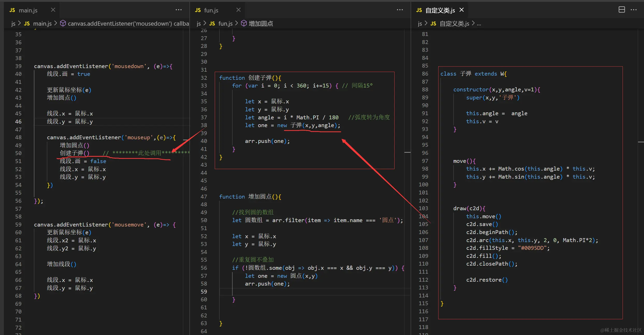This screenshot has width=644, height=335.
Task: Click the JS file icon on the main.js tab
Action: [12, 10]
